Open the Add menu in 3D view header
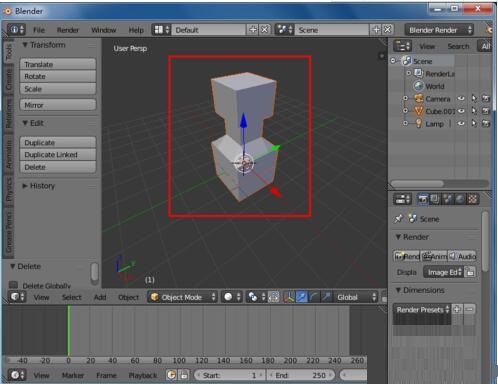 point(100,297)
